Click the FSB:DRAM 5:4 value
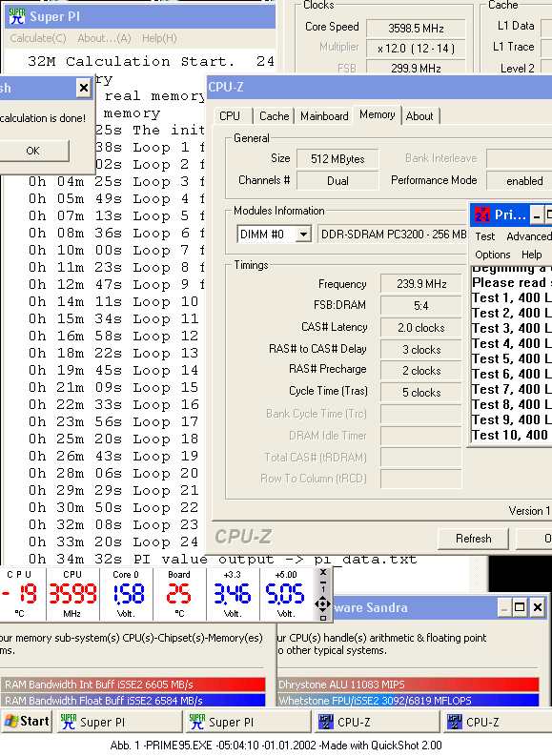The image size is (552, 756). pos(421,306)
